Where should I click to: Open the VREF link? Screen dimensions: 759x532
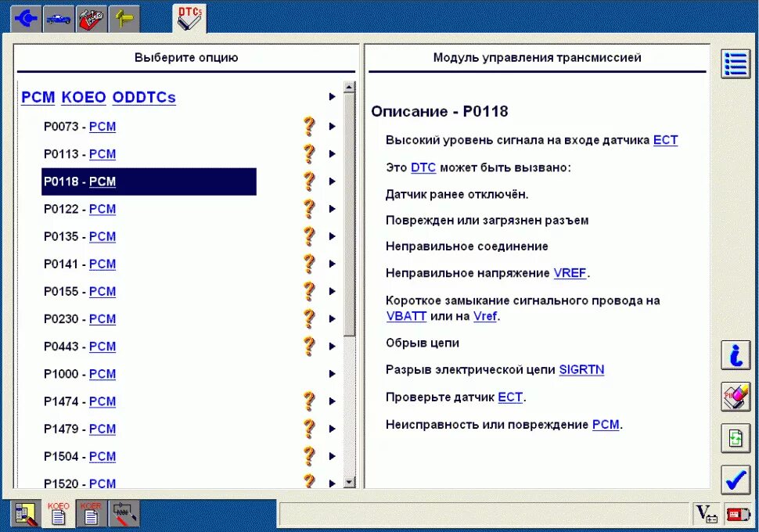pos(570,273)
